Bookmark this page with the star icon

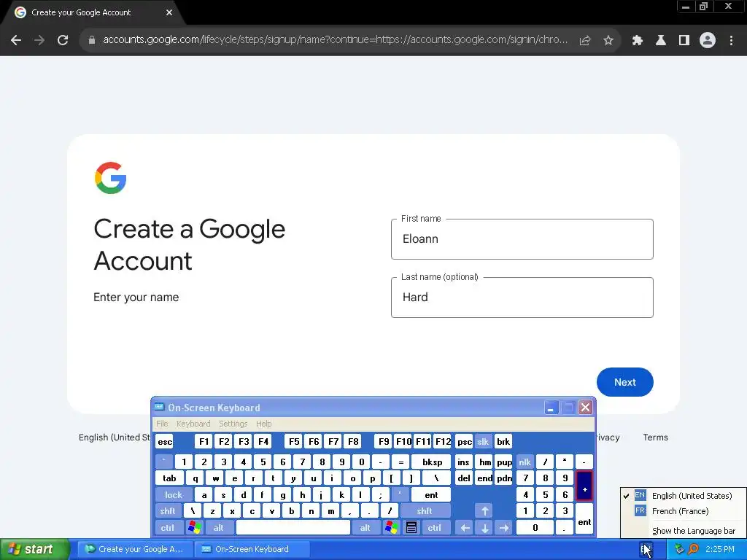click(x=608, y=41)
